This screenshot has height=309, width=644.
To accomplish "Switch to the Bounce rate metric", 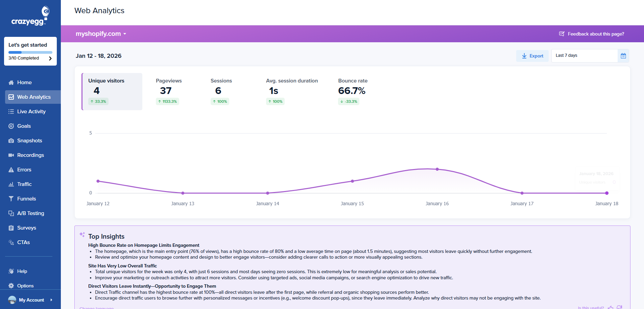I will [353, 91].
